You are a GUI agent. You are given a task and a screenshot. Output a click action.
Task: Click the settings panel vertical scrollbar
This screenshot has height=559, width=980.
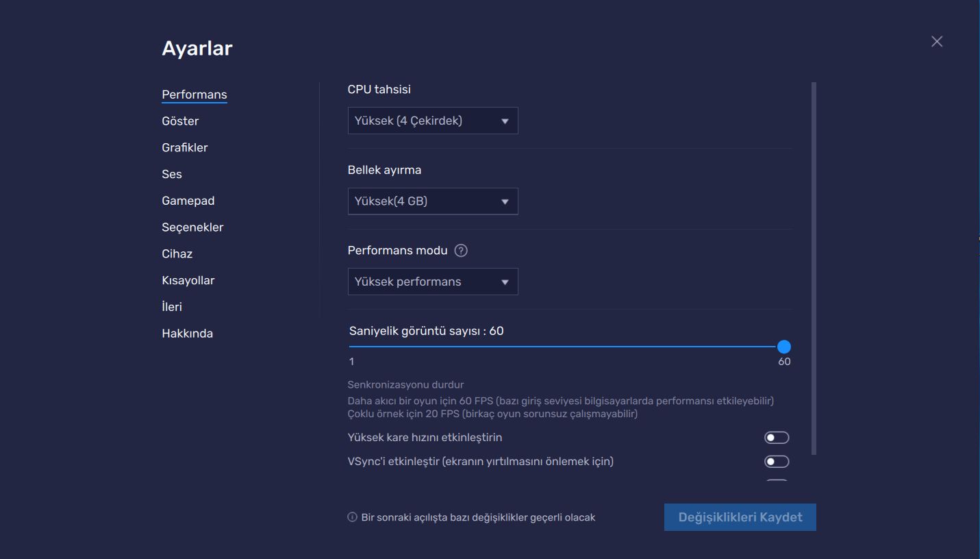click(x=814, y=269)
